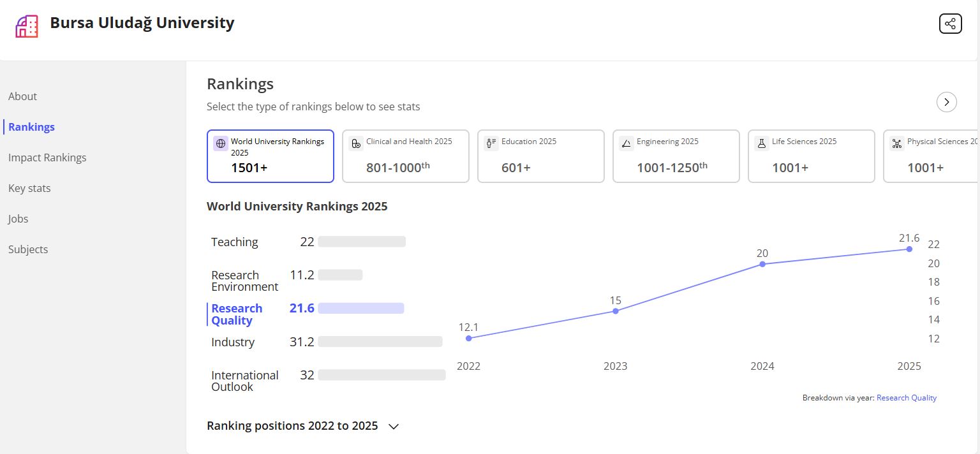Select the International Outlook score row

[x=328, y=381]
